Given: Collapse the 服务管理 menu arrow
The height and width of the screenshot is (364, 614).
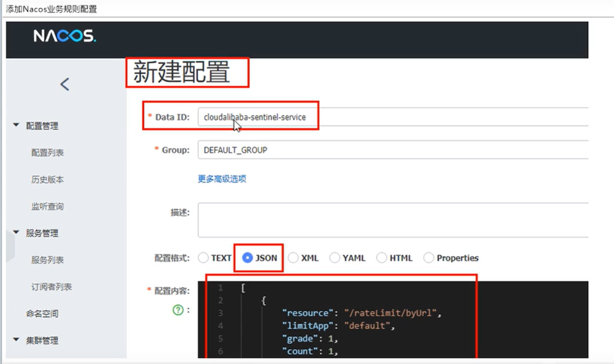Looking at the screenshot, I should pos(16,232).
